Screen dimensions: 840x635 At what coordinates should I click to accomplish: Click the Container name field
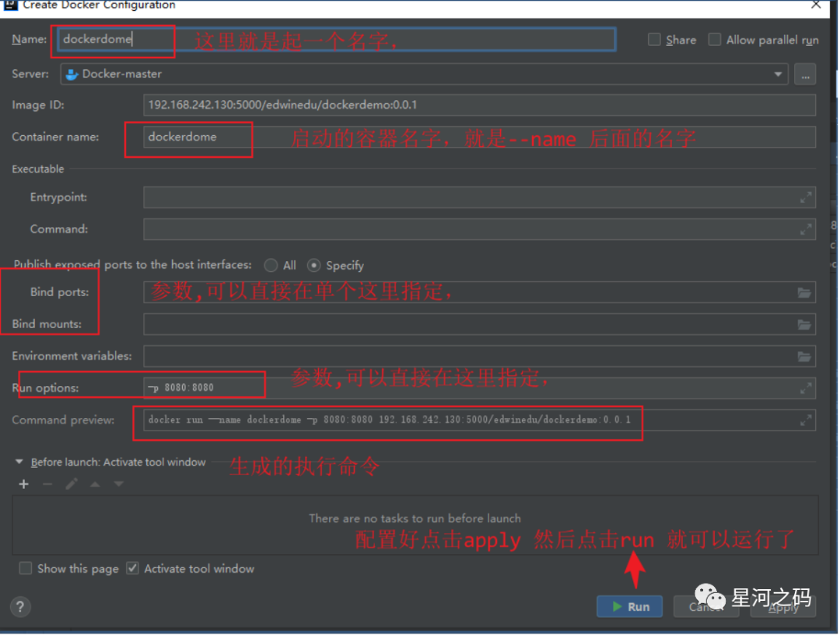[479, 137]
